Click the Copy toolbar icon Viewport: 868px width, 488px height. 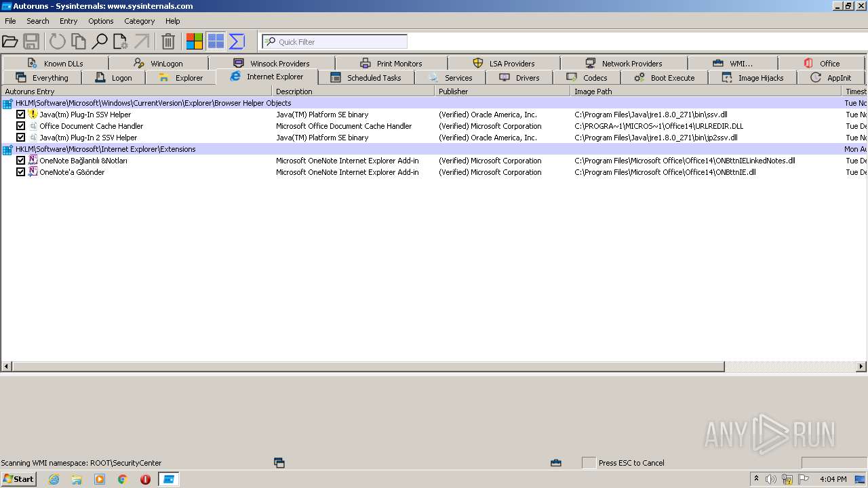point(79,42)
